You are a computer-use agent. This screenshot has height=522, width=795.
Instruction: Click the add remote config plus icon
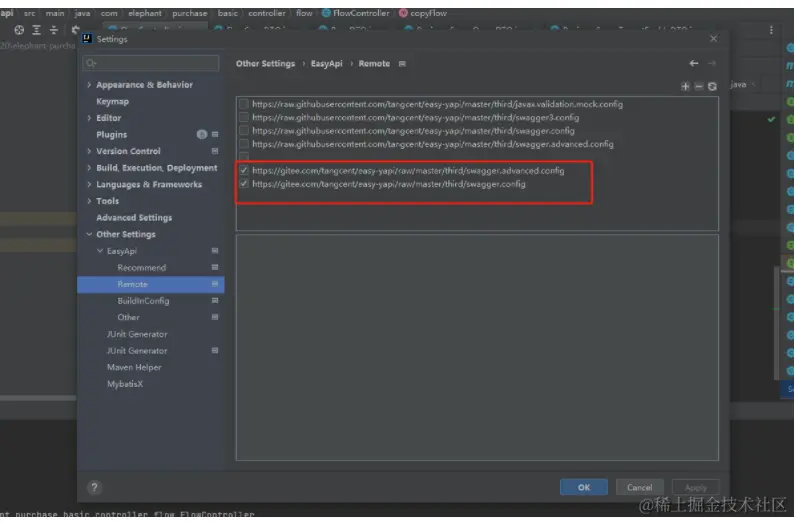pyautogui.click(x=685, y=87)
